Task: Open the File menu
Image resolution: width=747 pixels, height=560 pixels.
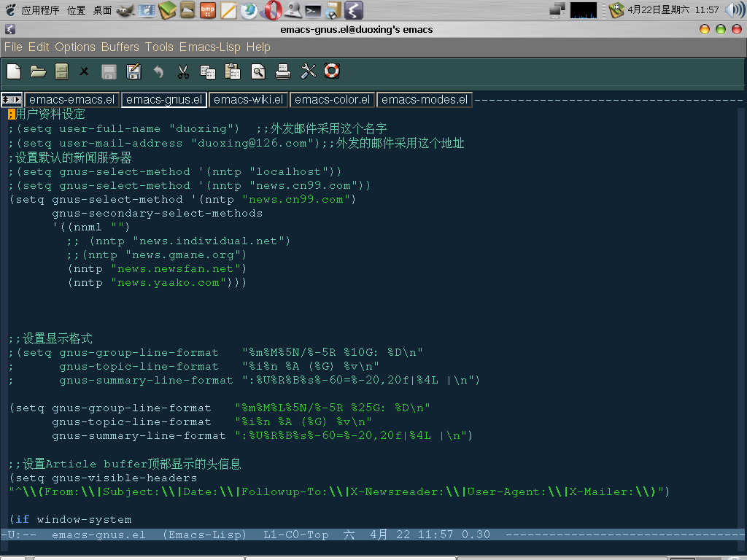Action: pos(13,47)
